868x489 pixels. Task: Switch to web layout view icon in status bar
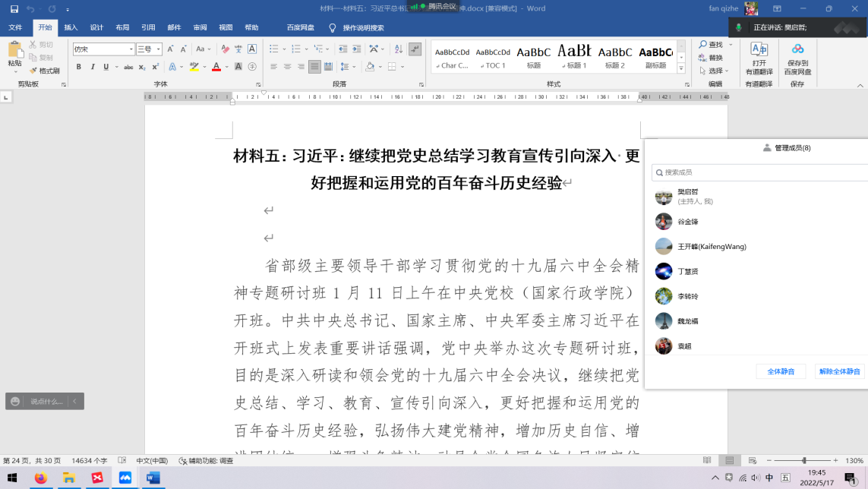[753, 460]
